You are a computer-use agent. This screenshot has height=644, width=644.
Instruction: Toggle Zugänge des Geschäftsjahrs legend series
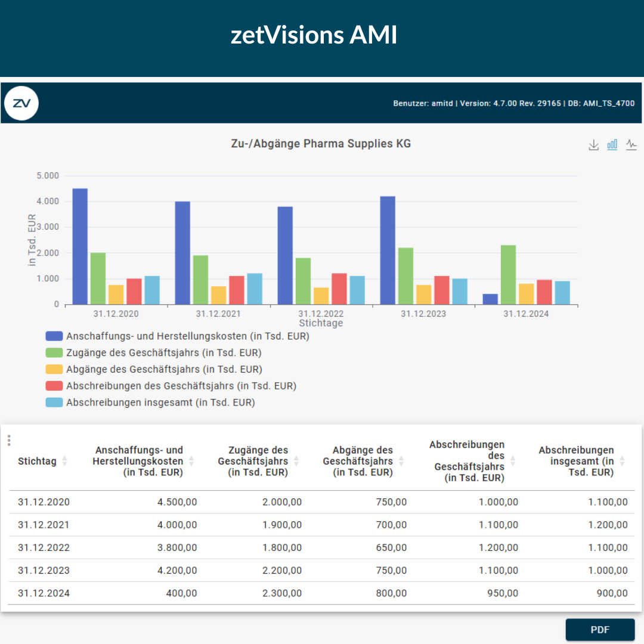click(163, 352)
